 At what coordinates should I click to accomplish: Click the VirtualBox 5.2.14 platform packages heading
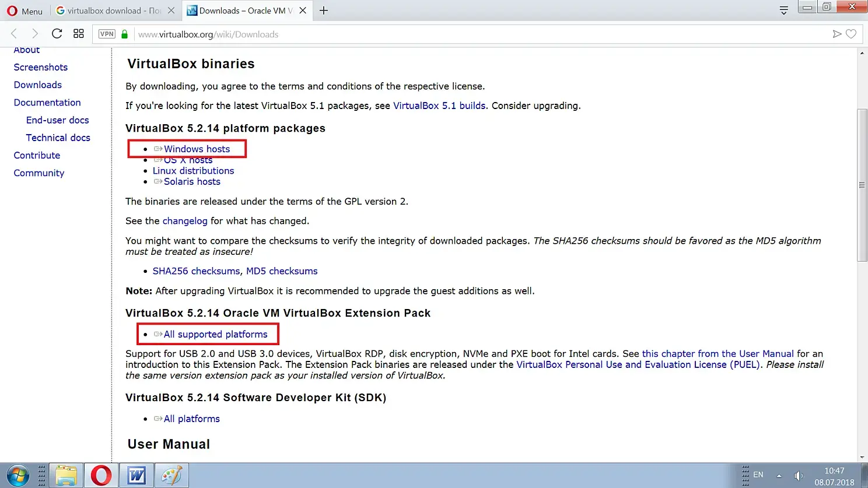[x=225, y=128]
